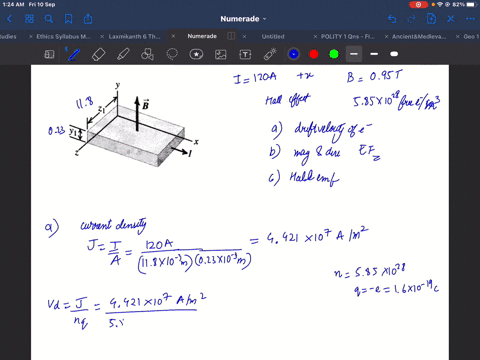Open the search magnifier
This screenshot has width=480, height=360.
49,19
